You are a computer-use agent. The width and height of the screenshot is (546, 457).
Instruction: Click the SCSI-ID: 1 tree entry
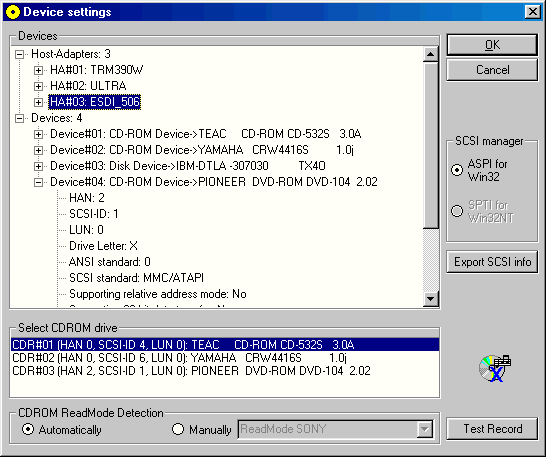pyautogui.click(x=94, y=214)
